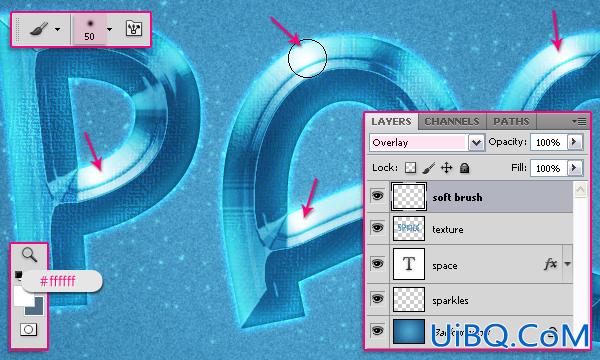
Task: Toggle lock transparent pixels
Action: tap(410, 168)
